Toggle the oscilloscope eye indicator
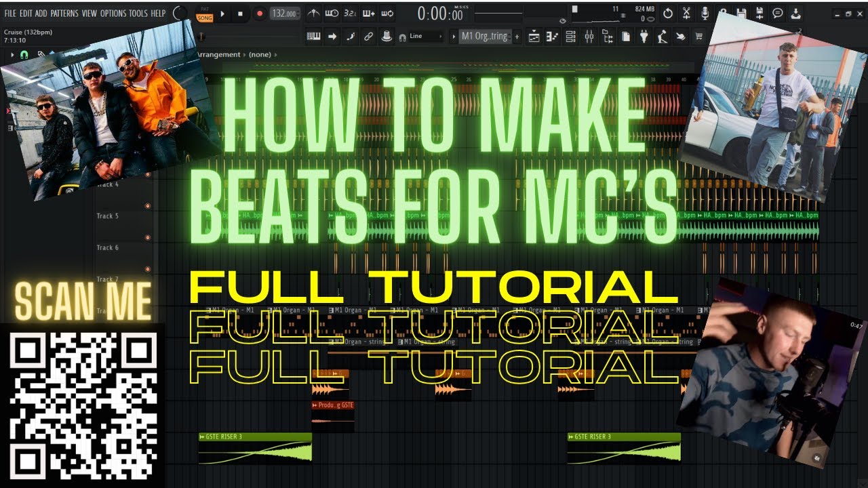The image size is (868, 488). (x=561, y=21)
